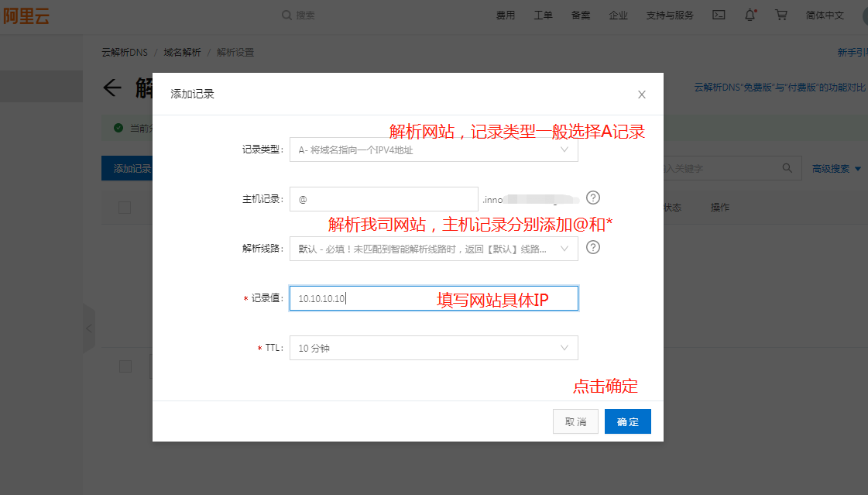Go to 域名解析 breadcrumb
The width and height of the screenshot is (868, 495).
[x=182, y=52]
